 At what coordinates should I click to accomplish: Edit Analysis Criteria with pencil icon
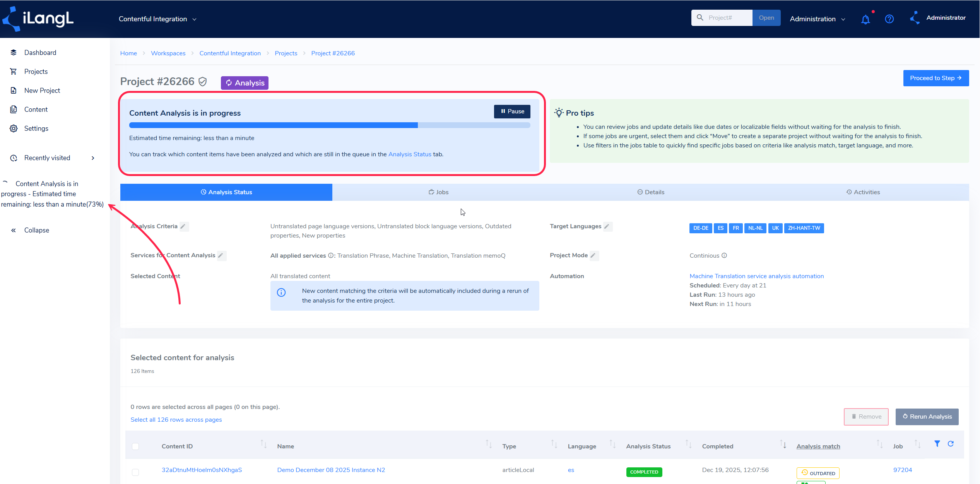(x=183, y=226)
